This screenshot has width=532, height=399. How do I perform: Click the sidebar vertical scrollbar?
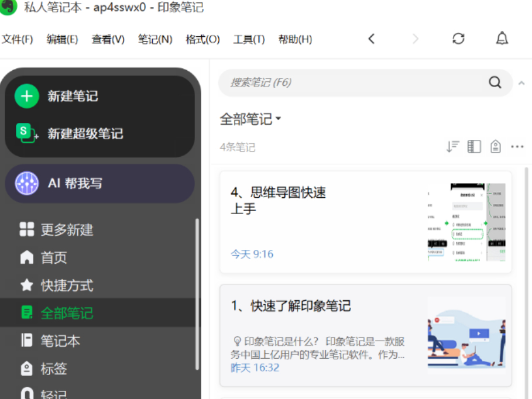[x=197, y=294]
